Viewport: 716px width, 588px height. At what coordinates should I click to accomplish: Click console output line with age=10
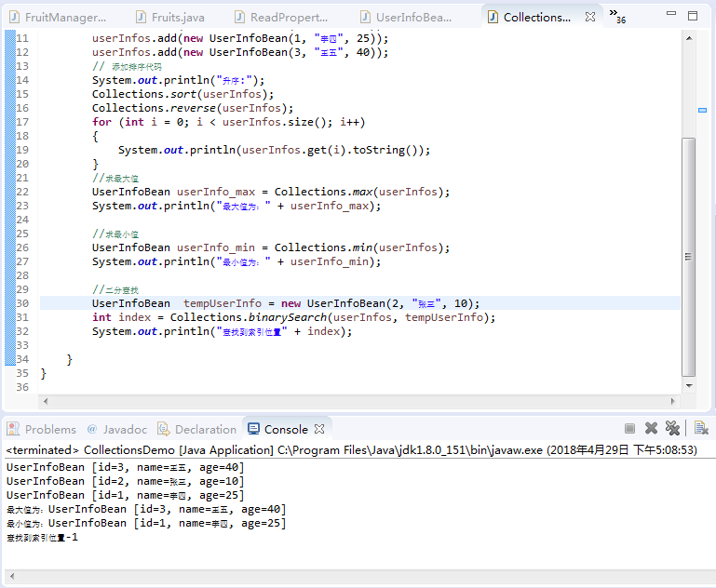pos(126,481)
